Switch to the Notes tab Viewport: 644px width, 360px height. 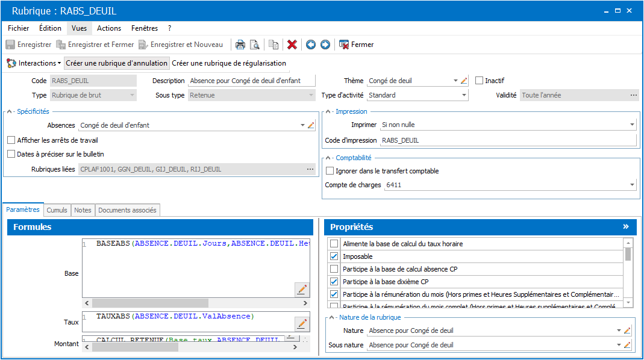(x=83, y=210)
